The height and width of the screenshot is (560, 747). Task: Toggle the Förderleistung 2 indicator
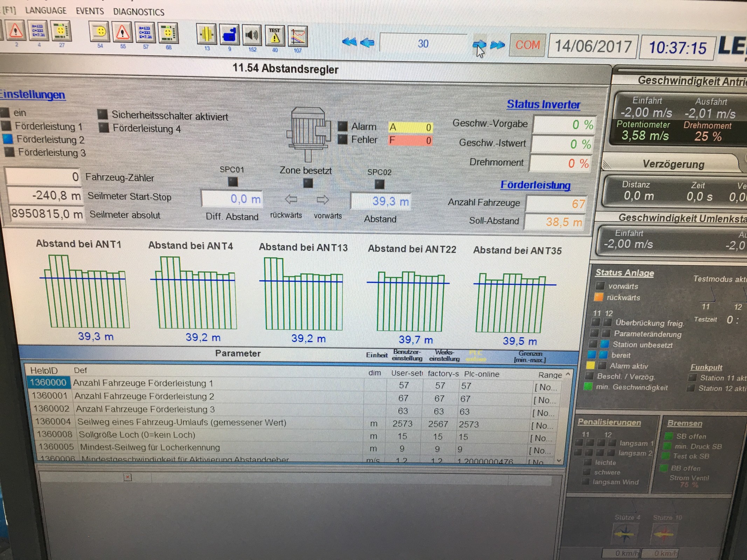[x=8, y=139]
